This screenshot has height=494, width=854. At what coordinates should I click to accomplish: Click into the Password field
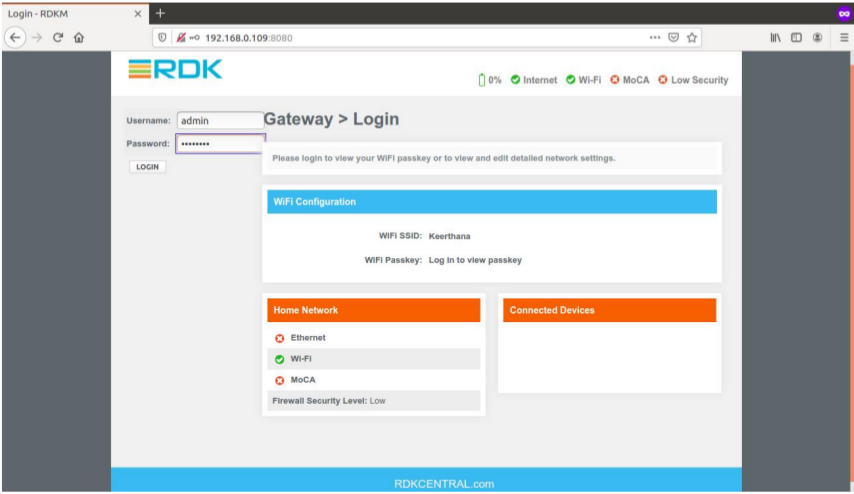pos(220,143)
